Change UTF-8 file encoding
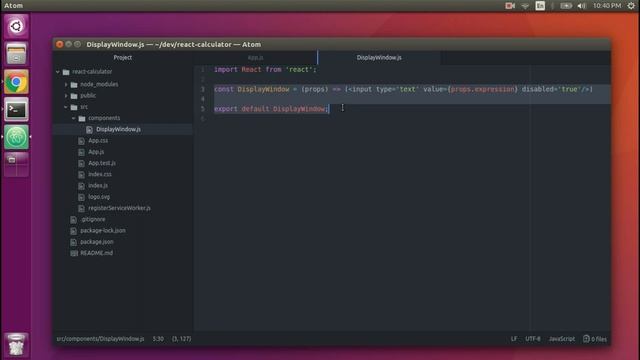The image size is (640, 360). (x=533, y=339)
